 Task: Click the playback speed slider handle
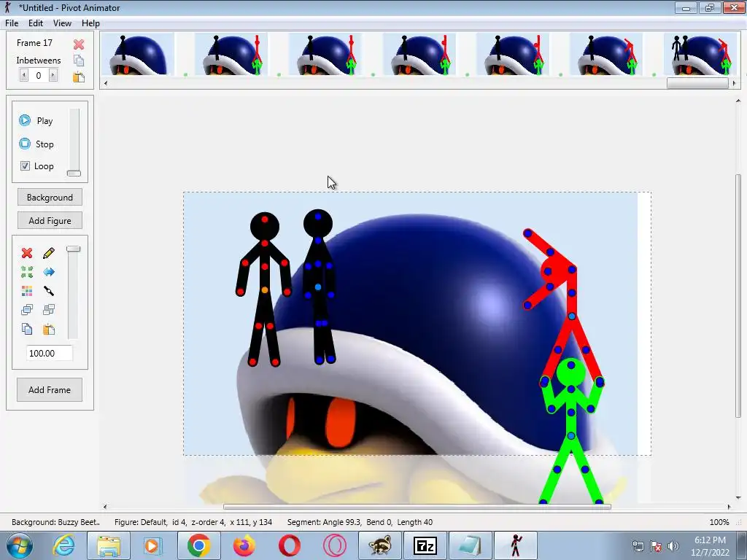click(x=74, y=174)
